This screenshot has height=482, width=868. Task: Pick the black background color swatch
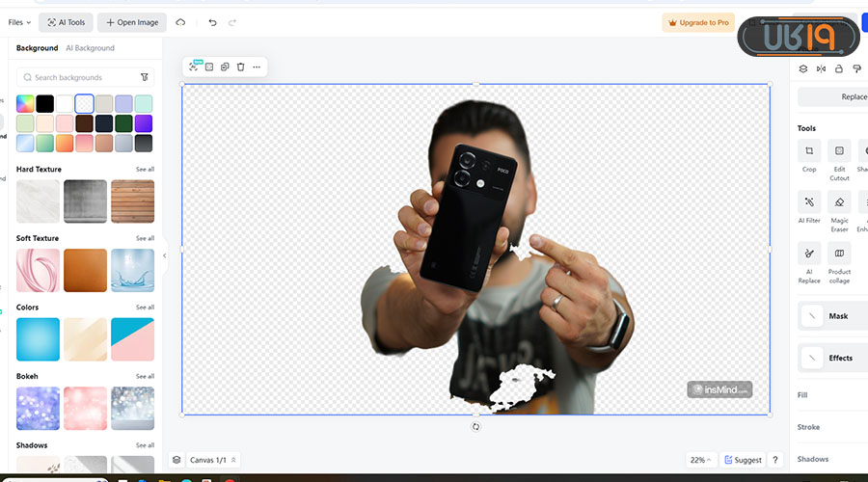point(45,103)
